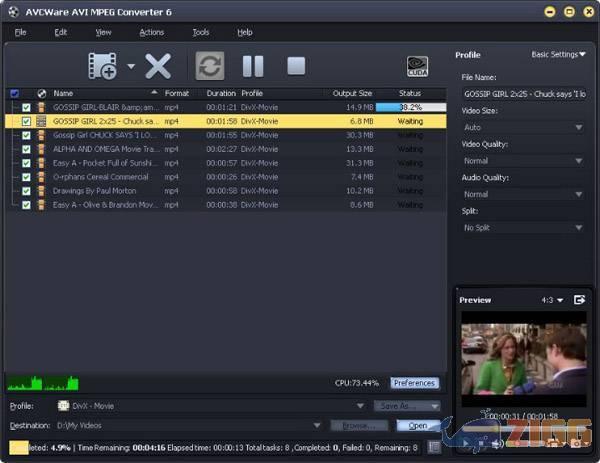
Task: Click the Preferences button
Action: click(414, 383)
